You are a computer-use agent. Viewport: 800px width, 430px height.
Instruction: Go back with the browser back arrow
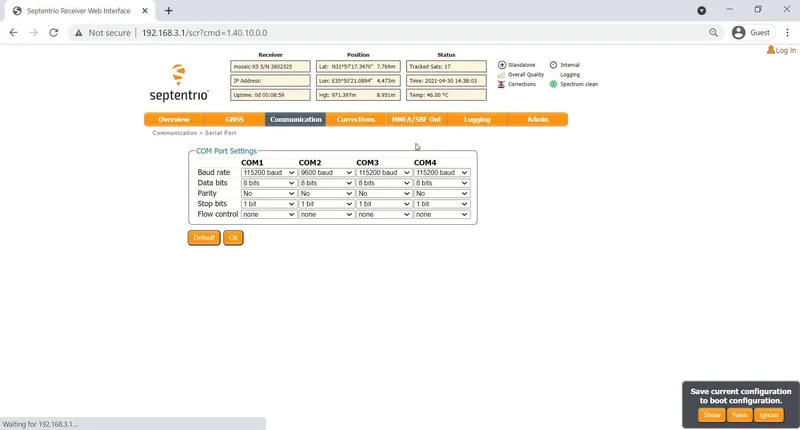point(13,33)
